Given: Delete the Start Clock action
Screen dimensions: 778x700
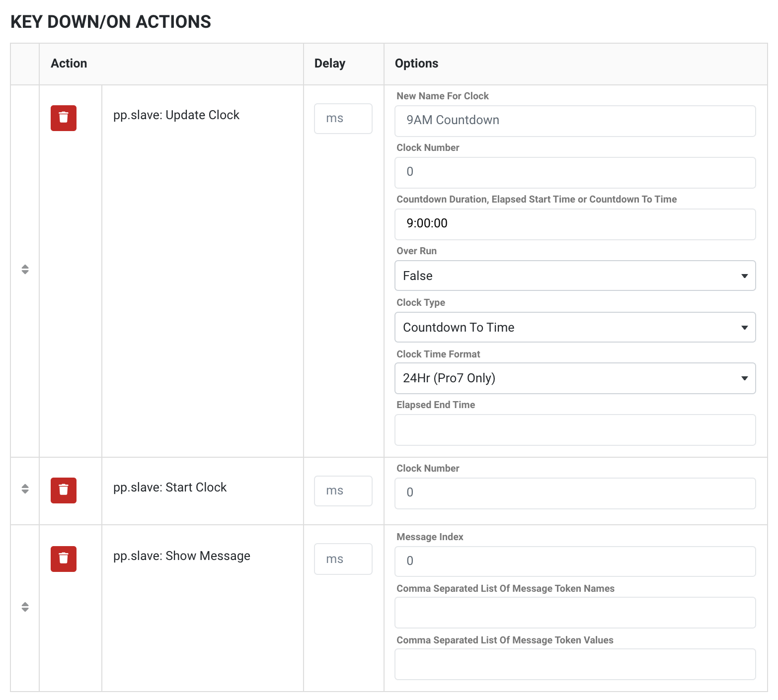Looking at the screenshot, I should (x=64, y=490).
